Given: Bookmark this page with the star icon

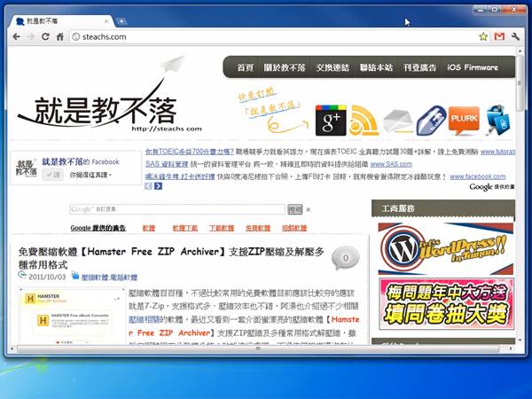Looking at the screenshot, I should tap(483, 36).
